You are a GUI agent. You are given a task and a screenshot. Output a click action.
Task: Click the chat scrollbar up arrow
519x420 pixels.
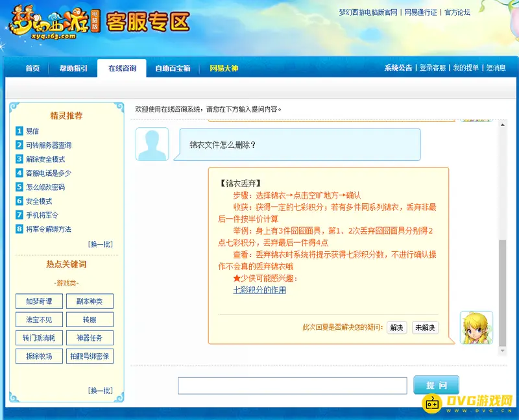(502, 125)
